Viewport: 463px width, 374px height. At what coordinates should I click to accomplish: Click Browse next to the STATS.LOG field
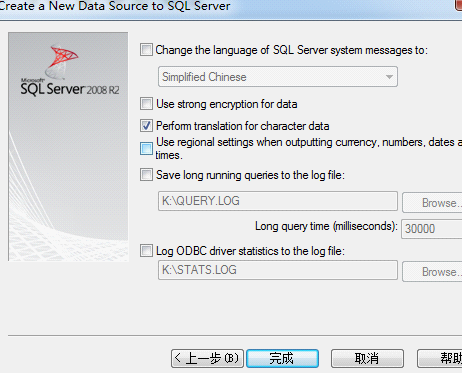(432, 272)
